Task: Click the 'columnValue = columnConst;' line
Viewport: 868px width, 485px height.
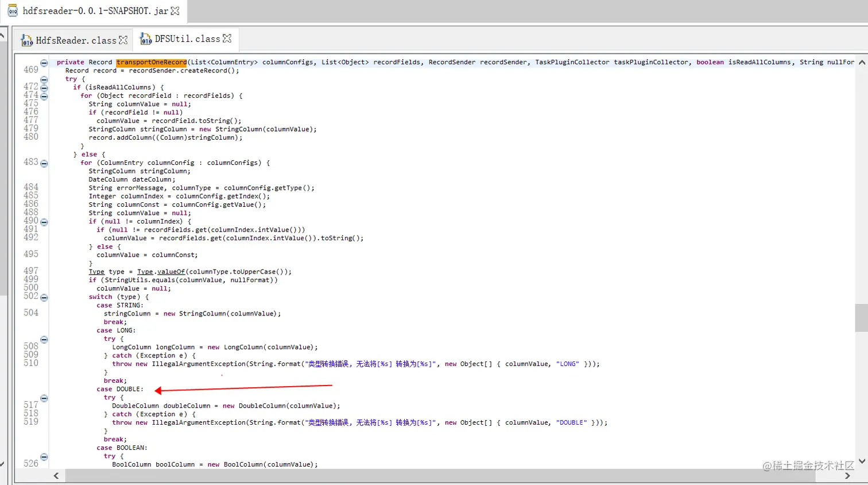Action: (147, 255)
